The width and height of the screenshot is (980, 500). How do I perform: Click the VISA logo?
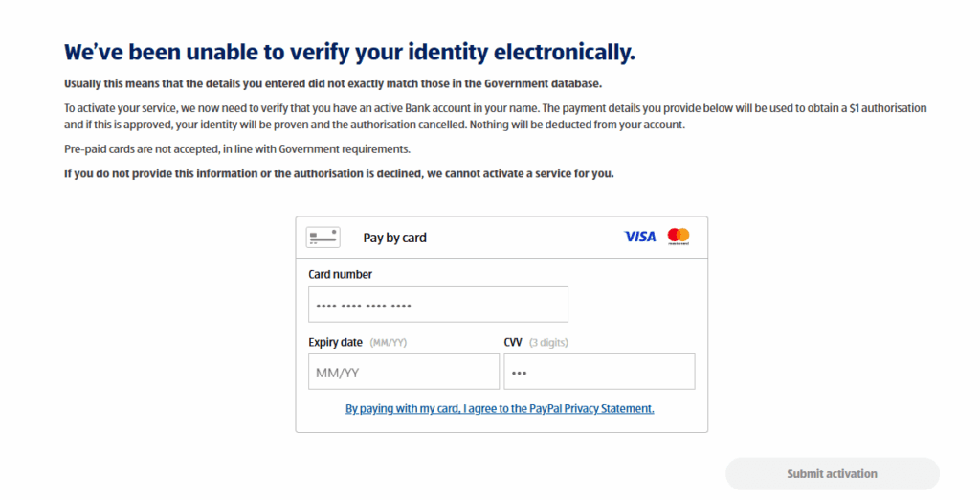[640, 237]
